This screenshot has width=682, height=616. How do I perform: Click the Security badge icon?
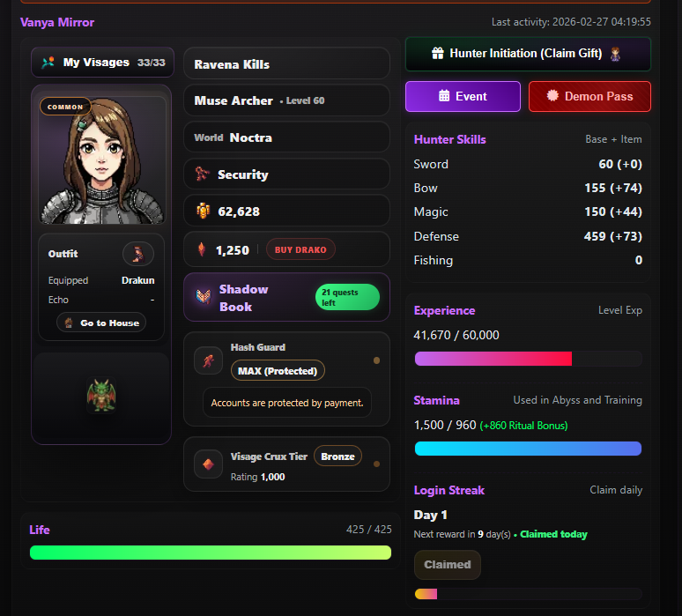tap(203, 174)
